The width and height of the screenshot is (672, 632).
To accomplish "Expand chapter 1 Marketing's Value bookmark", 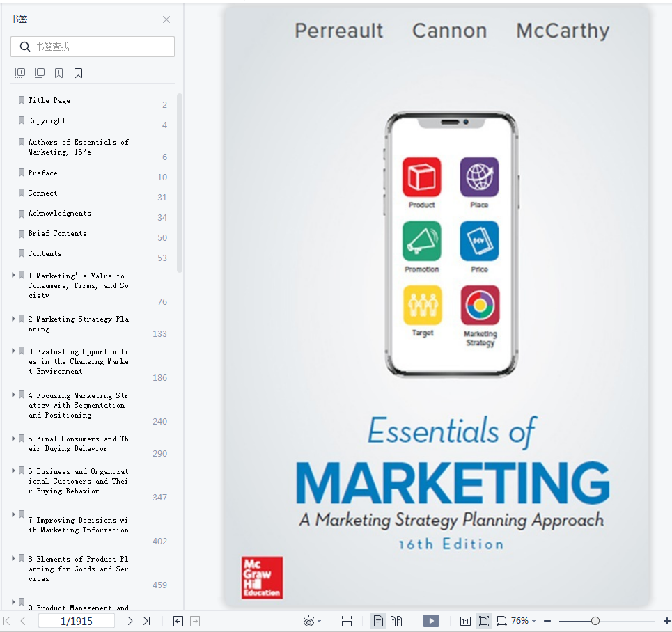I will [x=13, y=275].
